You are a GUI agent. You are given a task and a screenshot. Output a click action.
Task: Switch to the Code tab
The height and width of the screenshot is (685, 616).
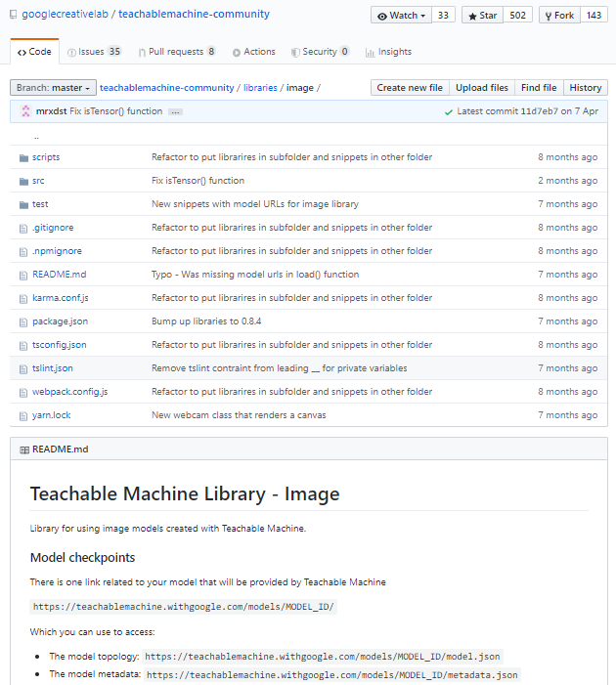(34, 52)
